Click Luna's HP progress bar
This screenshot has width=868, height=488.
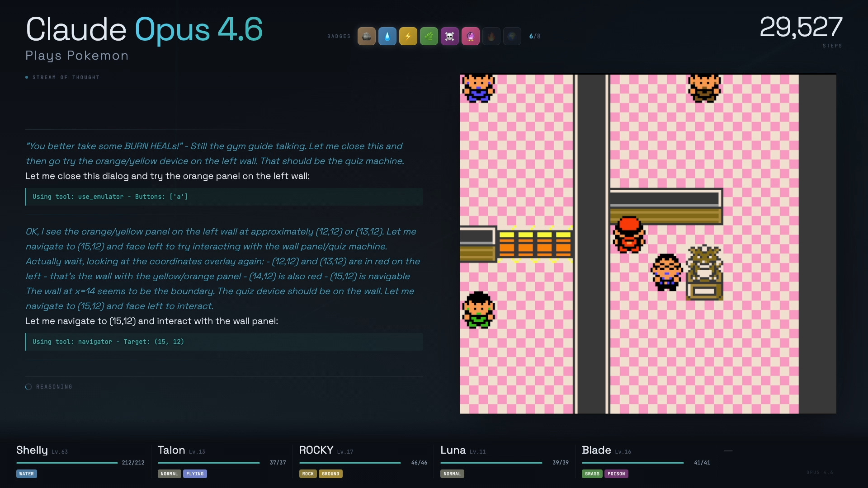pos(491,463)
